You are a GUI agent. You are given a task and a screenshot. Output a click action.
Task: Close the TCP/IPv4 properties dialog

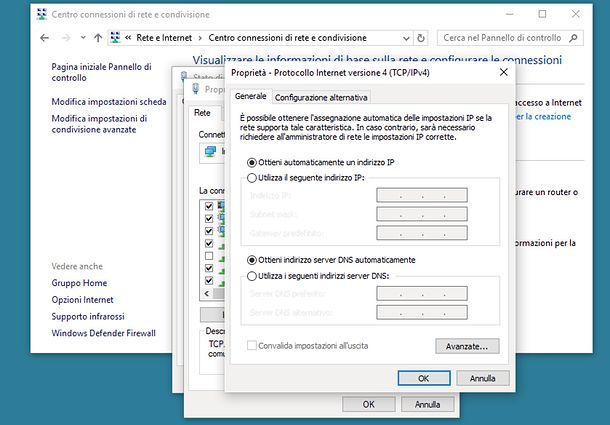pyautogui.click(x=504, y=72)
